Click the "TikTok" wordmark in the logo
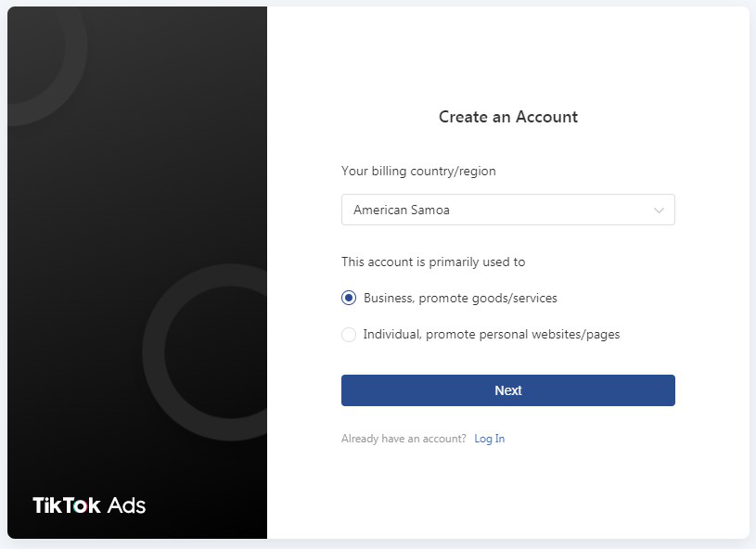This screenshot has width=756, height=549. pos(67,505)
